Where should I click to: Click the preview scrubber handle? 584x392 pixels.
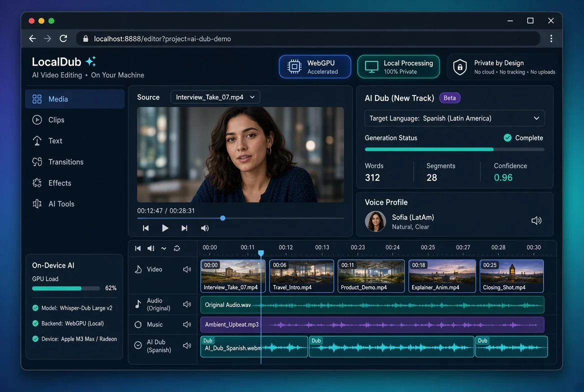click(x=222, y=218)
